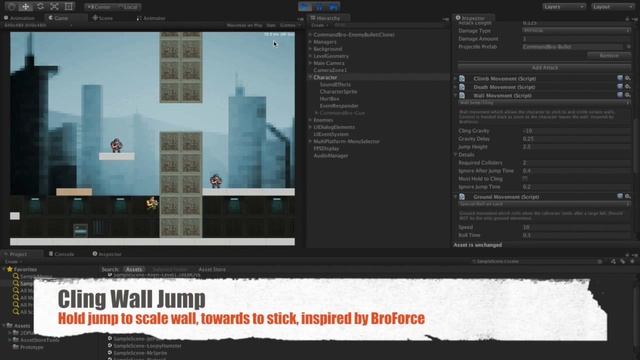This screenshot has width=640, height=360.
Task: Select AudioManager in Hierarchy
Action: [331, 156]
